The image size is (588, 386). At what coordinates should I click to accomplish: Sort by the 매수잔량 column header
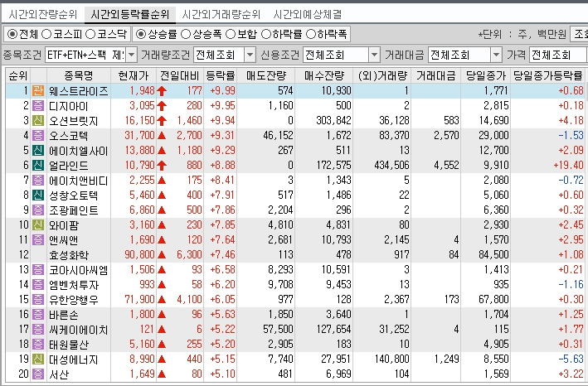point(324,75)
